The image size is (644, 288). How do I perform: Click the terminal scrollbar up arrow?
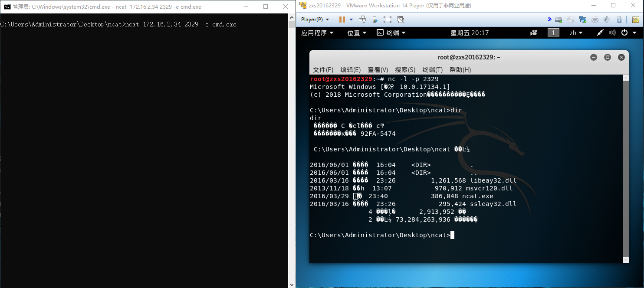[x=625, y=78]
